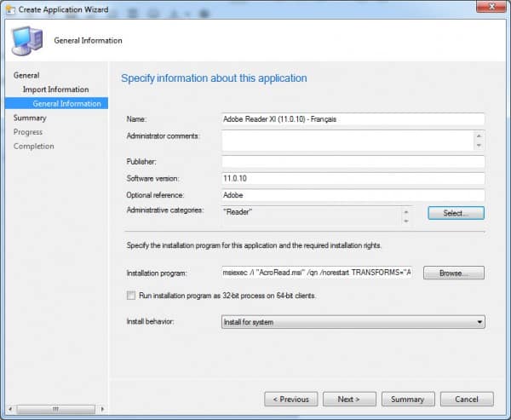Select General step in wizard sidebar
The width and height of the screenshot is (511, 420).
coord(26,76)
